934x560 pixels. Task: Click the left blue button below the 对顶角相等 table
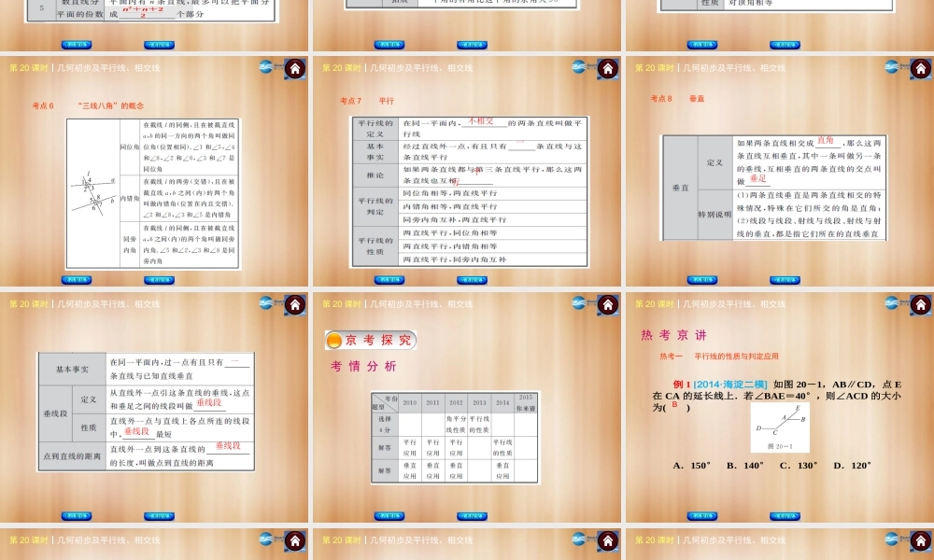[702, 45]
